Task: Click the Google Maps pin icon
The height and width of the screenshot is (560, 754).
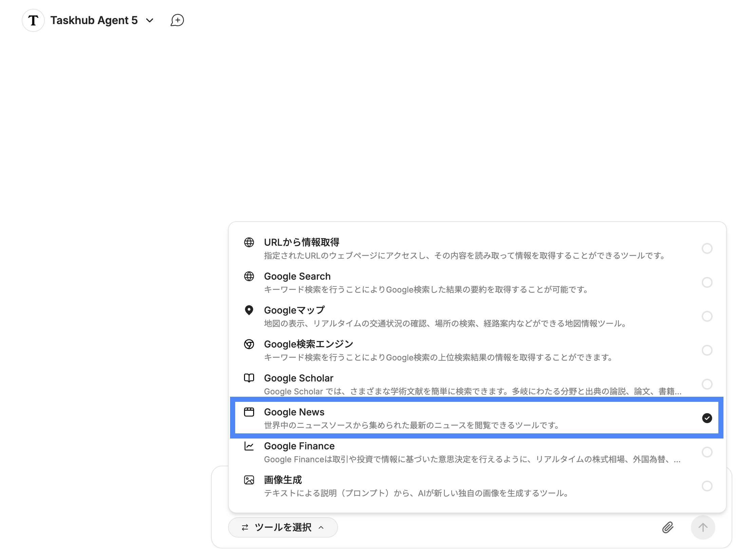Action: point(249,310)
